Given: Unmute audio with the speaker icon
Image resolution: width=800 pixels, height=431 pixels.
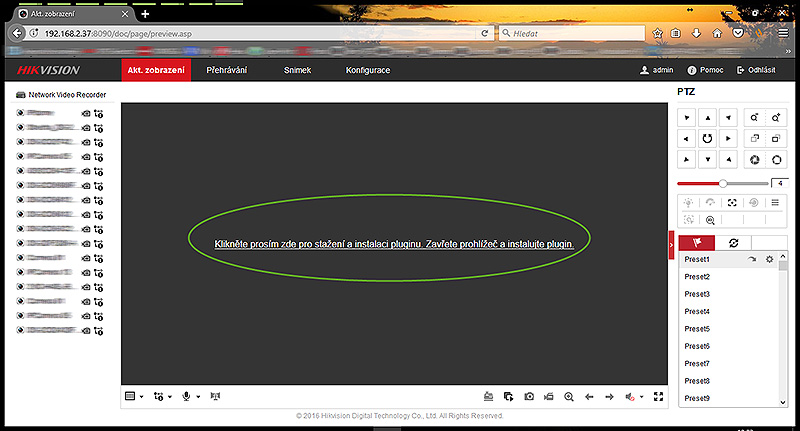Looking at the screenshot, I should pyautogui.click(x=630, y=396).
